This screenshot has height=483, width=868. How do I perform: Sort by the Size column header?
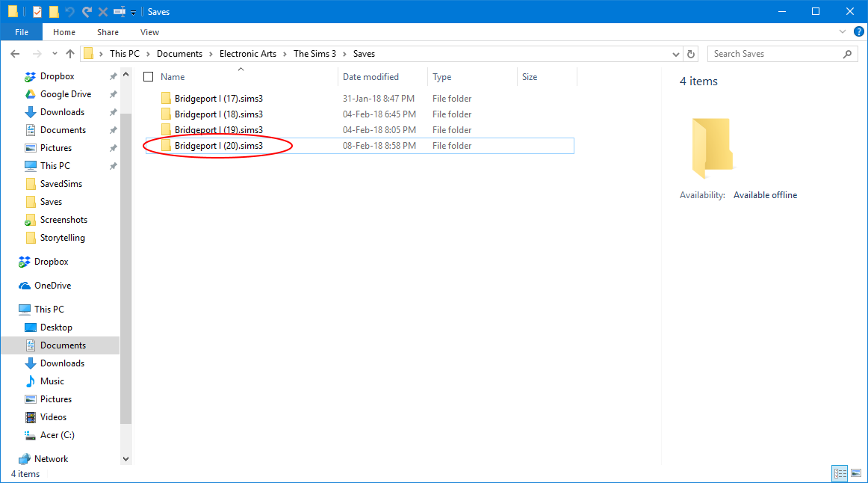tap(529, 77)
